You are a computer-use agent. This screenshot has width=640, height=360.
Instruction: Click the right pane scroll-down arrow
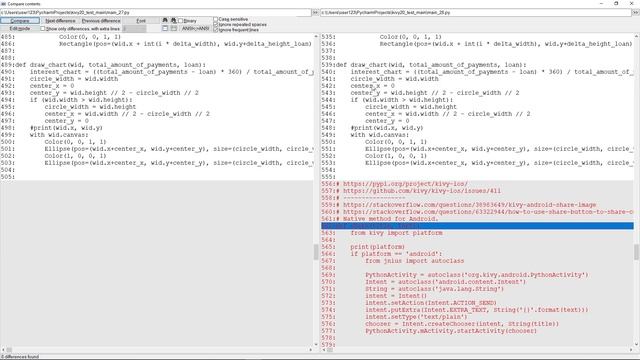coord(636,345)
